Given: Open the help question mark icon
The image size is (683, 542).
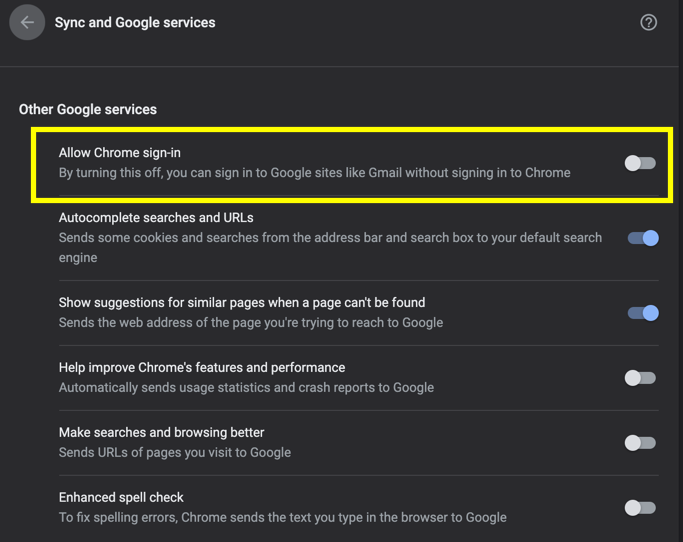Looking at the screenshot, I should 648,22.
